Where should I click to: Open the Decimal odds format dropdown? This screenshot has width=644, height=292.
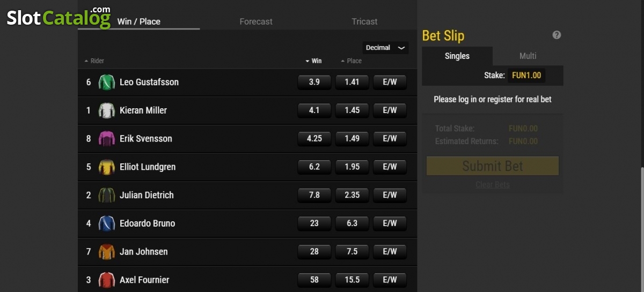385,48
